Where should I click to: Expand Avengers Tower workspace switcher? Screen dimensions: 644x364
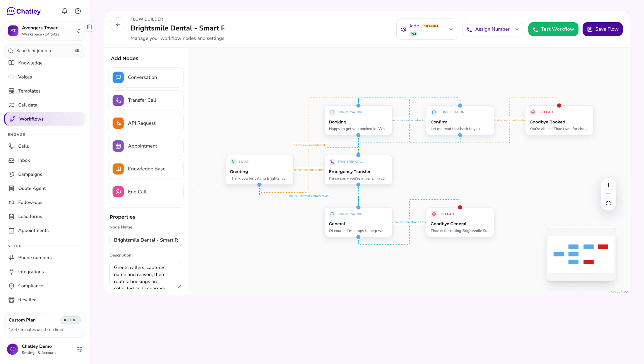(45, 31)
